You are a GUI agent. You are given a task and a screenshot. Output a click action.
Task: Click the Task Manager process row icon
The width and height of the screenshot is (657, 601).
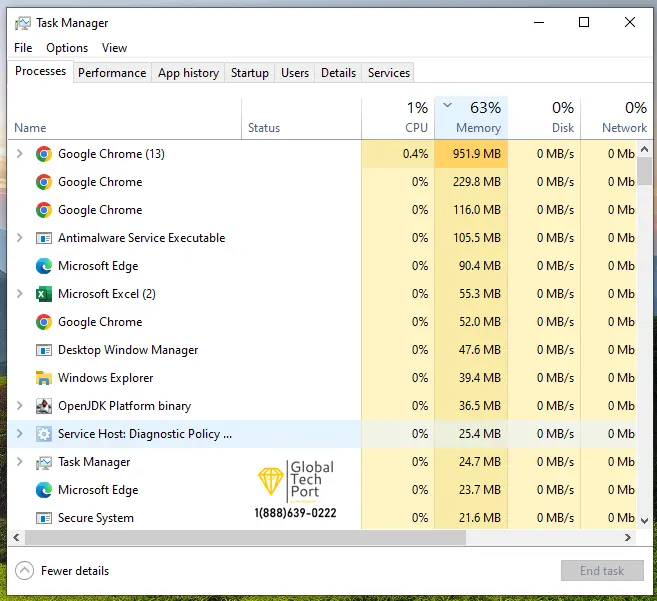click(x=44, y=462)
